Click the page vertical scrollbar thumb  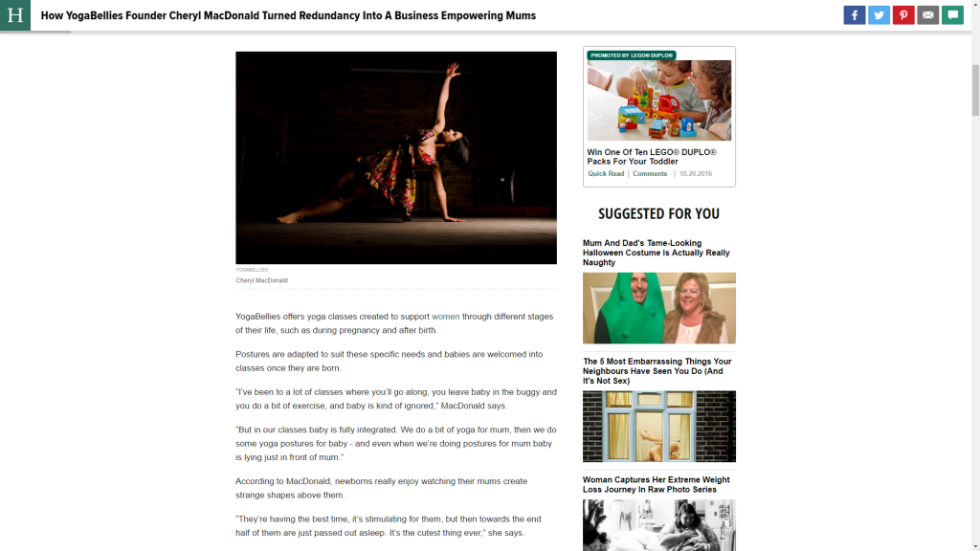click(975, 90)
